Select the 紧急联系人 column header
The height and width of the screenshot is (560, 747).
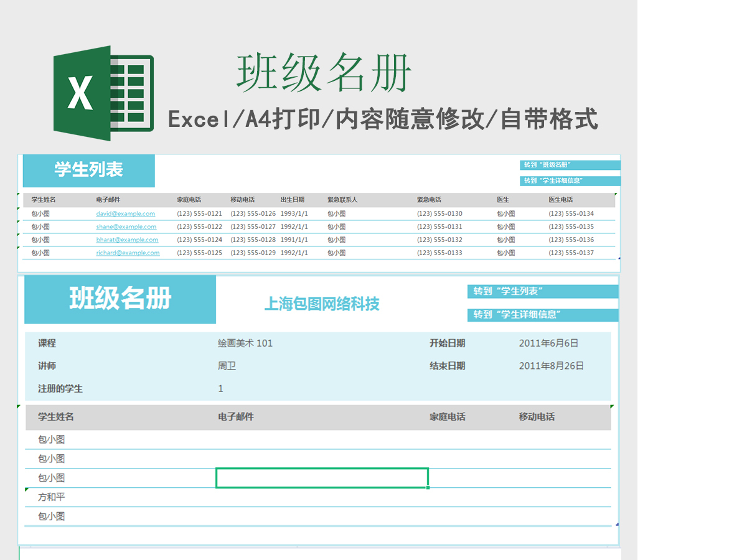click(342, 200)
